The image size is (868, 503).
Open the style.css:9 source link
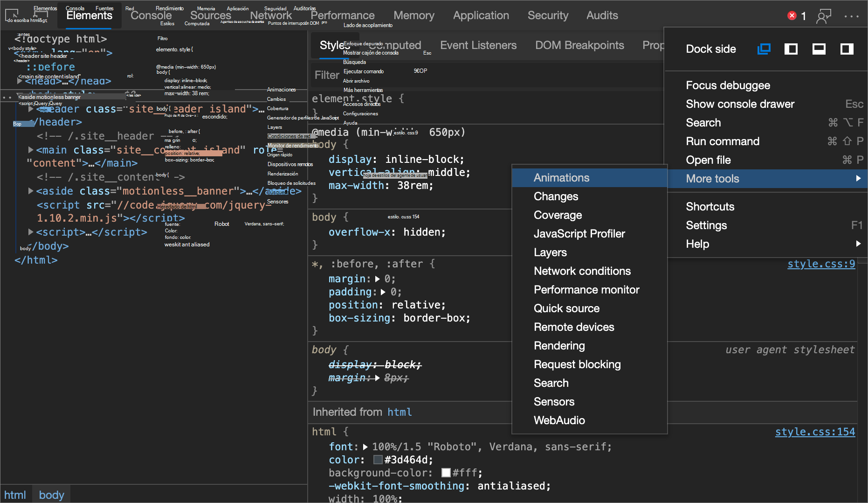coord(821,264)
